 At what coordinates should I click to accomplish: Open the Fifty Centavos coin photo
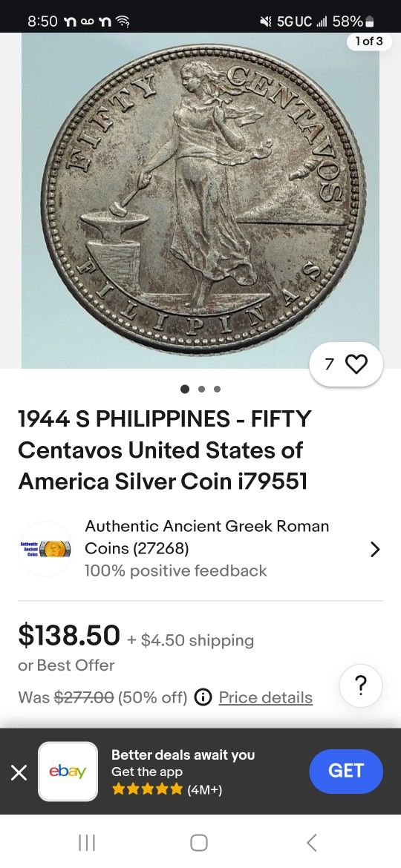200,200
